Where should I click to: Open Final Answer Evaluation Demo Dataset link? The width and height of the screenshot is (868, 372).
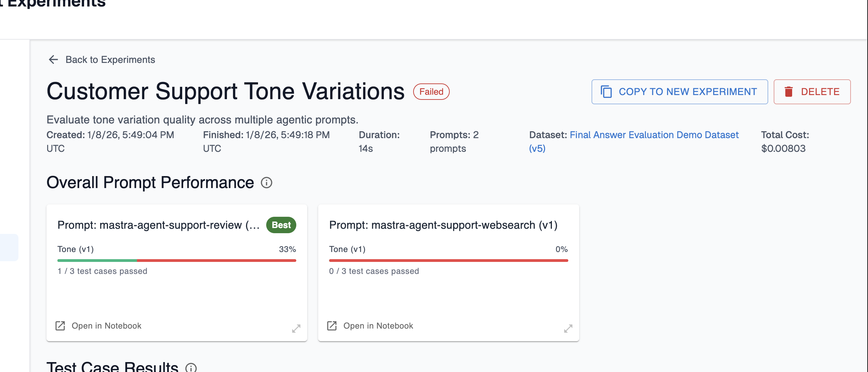tap(654, 135)
